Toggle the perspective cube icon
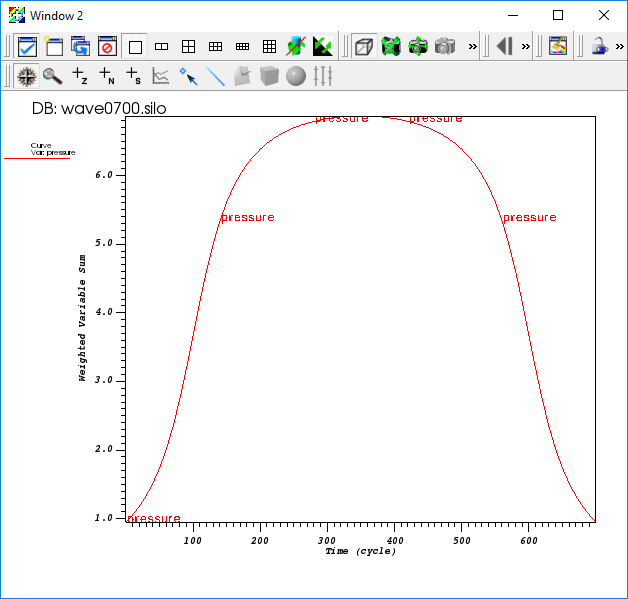The image size is (628, 599). click(x=364, y=47)
